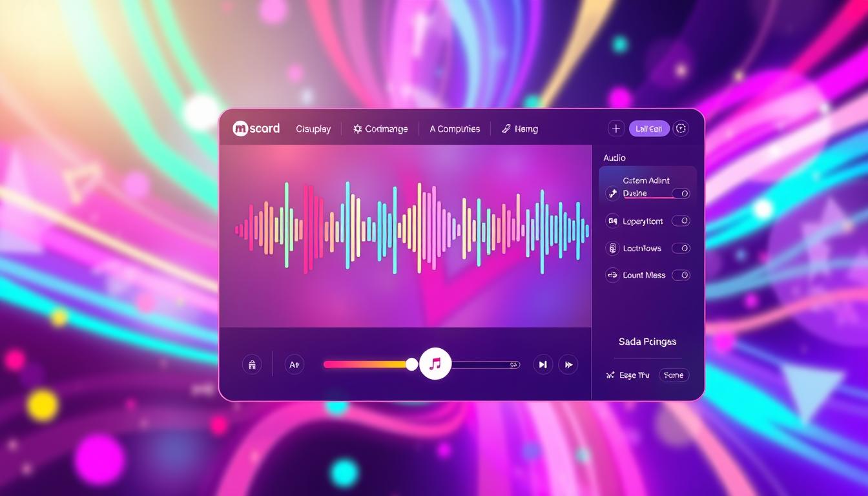
Task: Select the Af audio icon in playback bar
Action: [x=294, y=364]
